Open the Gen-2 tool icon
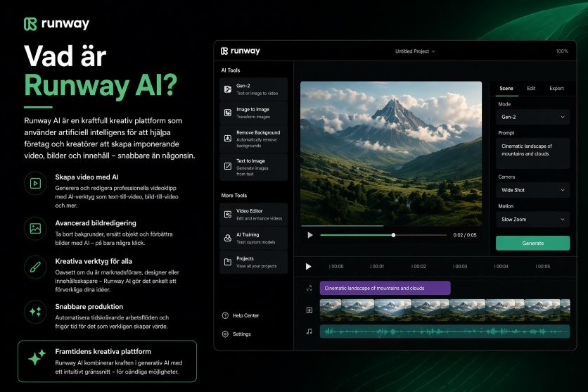Screen dimensions: 588x392 tap(228, 89)
